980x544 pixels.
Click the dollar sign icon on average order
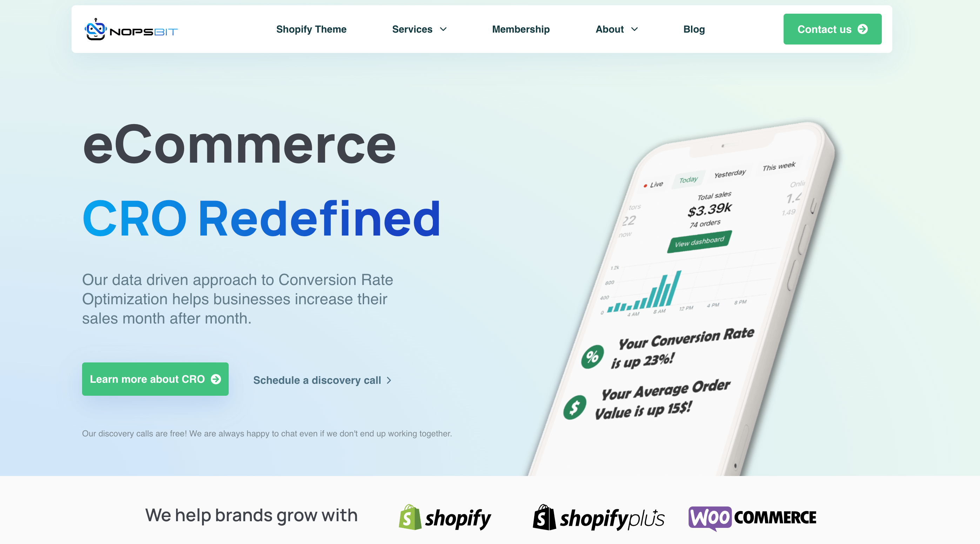pos(575,407)
